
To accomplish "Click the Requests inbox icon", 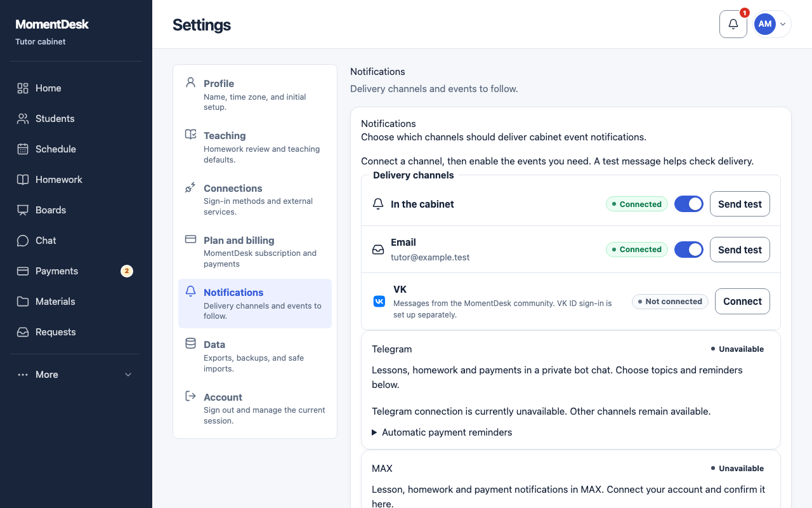I will click(23, 332).
